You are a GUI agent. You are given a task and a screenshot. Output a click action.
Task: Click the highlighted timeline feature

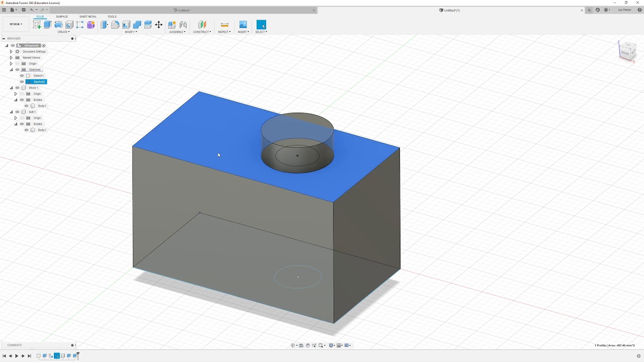(57, 356)
